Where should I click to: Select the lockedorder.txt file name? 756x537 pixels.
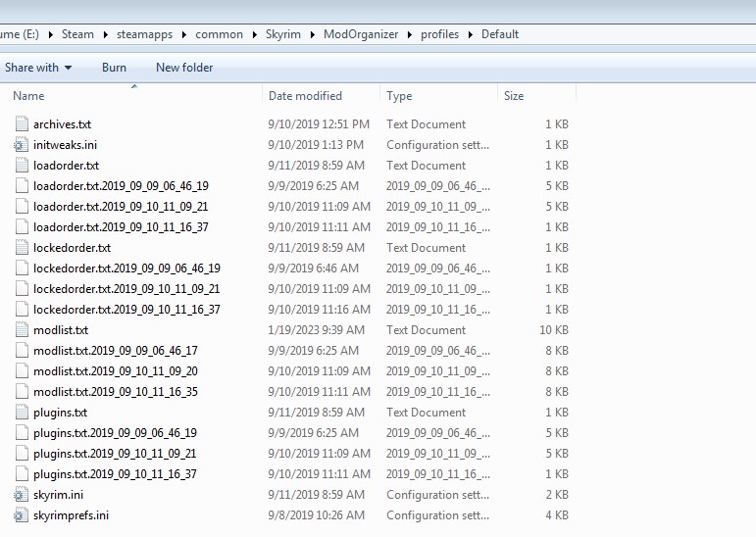(72, 248)
